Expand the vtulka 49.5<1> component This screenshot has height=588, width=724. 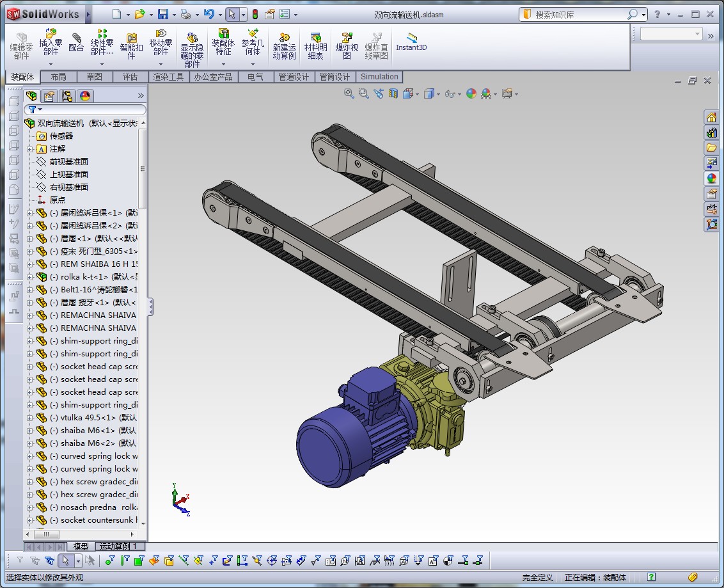(x=29, y=418)
